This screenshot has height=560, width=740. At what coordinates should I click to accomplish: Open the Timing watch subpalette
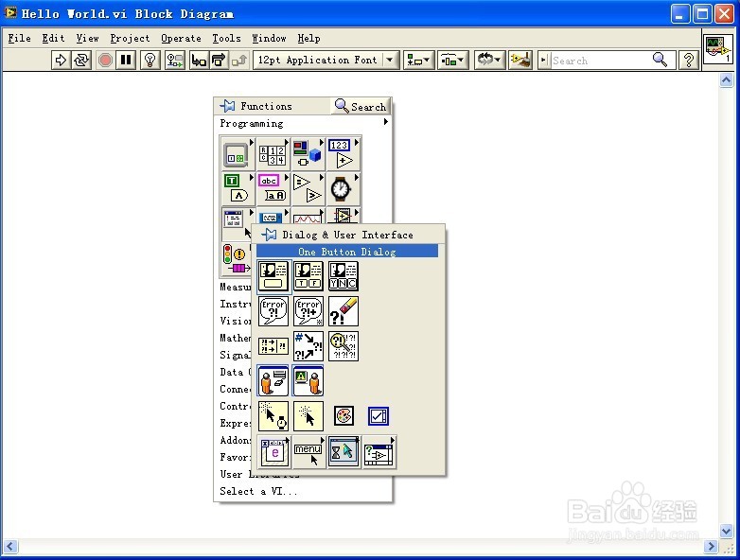344,188
